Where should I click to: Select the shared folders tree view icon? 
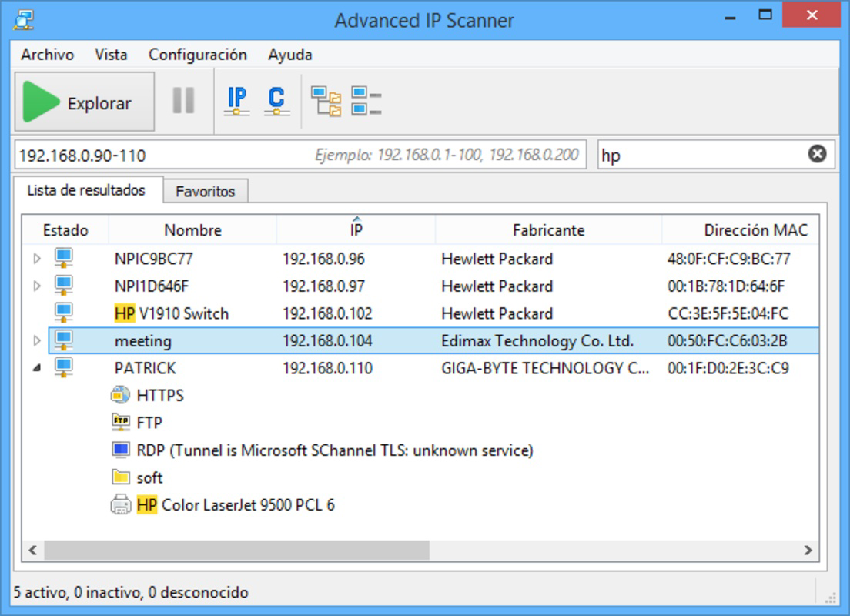click(327, 101)
